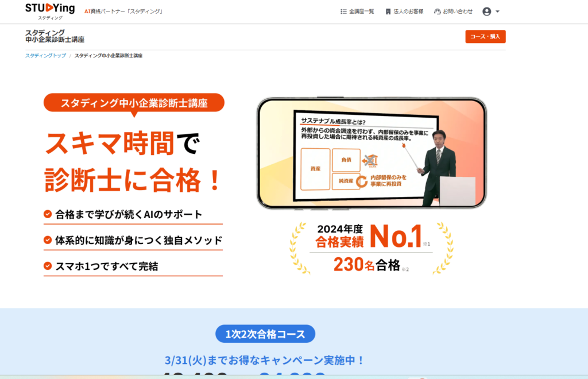This screenshot has width=588, height=379.
Task: Click the checkmark icon beside AIのサポート
Action: click(x=48, y=214)
